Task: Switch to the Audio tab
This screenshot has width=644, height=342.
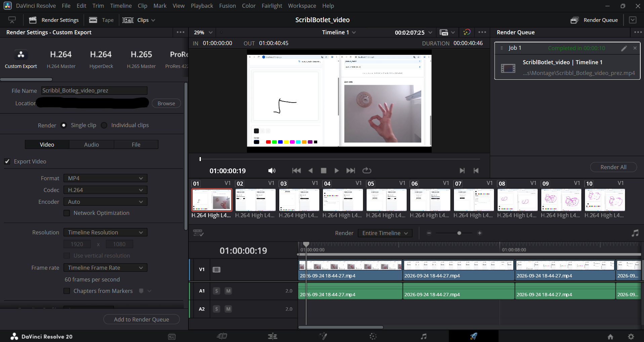Action: pos(91,145)
